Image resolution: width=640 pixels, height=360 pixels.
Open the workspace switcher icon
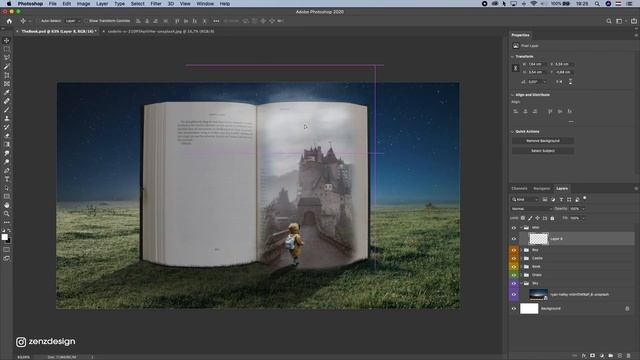click(619, 21)
